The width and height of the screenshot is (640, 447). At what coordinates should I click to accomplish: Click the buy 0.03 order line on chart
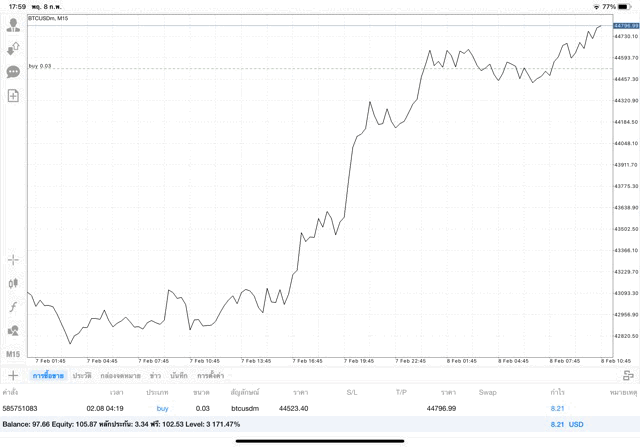tap(40, 66)
